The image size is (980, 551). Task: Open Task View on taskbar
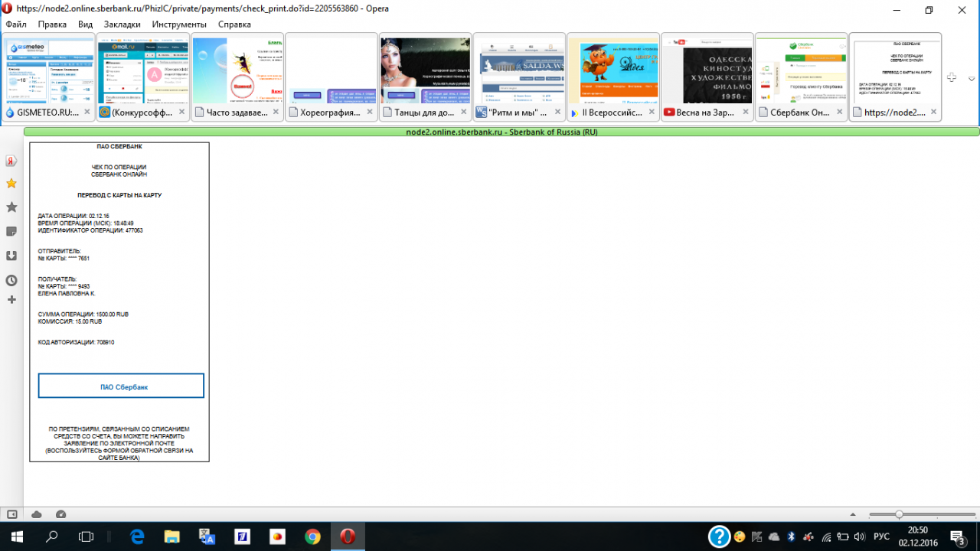87,536
